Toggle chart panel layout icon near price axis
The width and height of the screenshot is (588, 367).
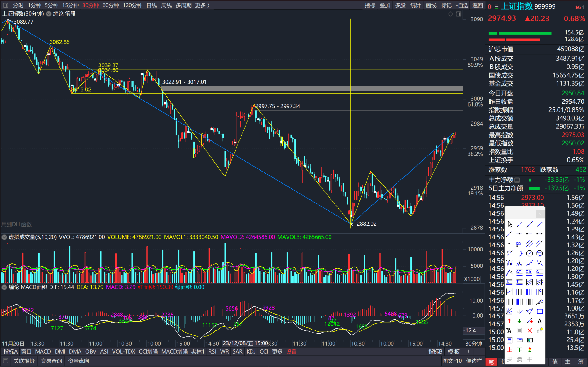click(459, 14)
